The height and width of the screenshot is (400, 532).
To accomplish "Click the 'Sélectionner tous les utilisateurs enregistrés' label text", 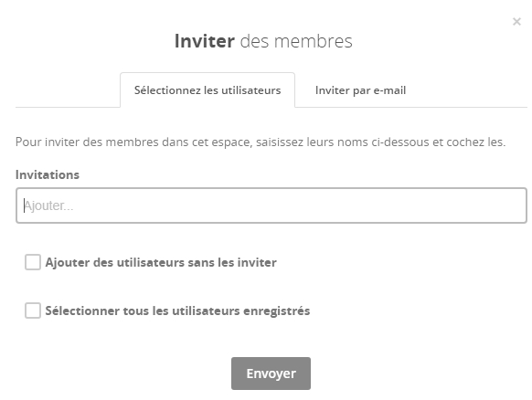I will [x=177, y=311].
